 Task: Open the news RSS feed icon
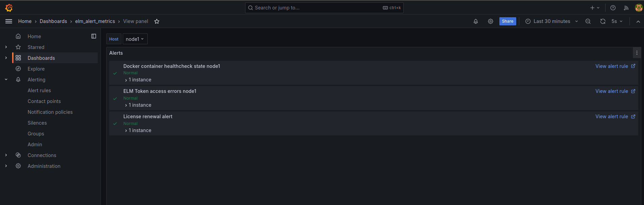(x=626, y=8)
